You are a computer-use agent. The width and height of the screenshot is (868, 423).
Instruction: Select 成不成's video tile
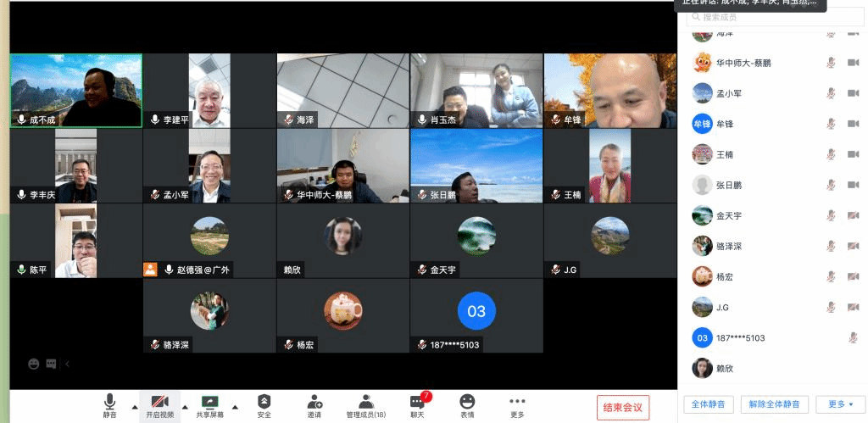(76, 91)
